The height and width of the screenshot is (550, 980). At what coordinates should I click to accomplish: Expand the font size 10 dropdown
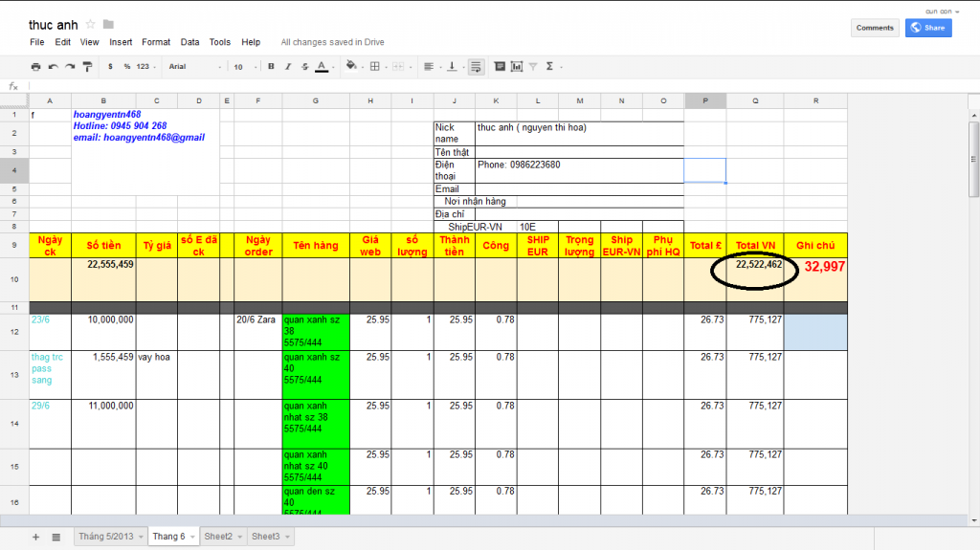244,67
